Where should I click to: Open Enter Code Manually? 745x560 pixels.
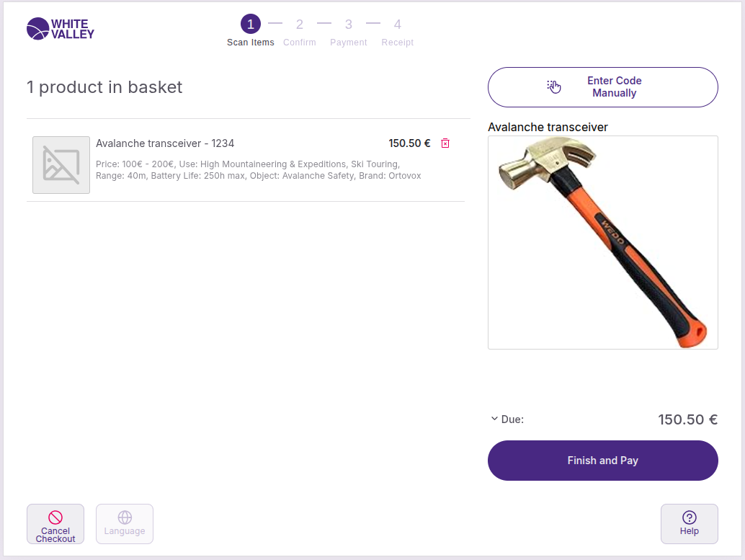coord(603,87)
